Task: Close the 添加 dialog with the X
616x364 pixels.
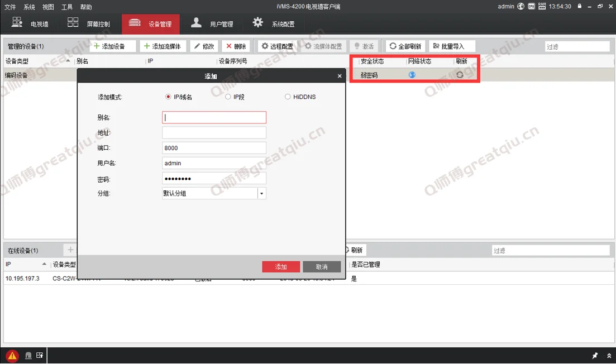Action: click(340, 76)
